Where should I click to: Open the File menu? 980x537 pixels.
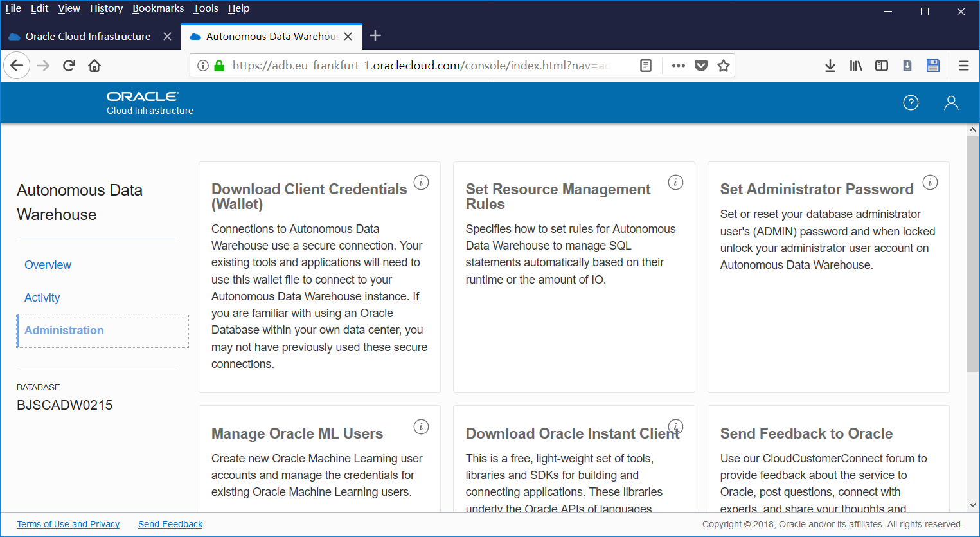point(13,8)
